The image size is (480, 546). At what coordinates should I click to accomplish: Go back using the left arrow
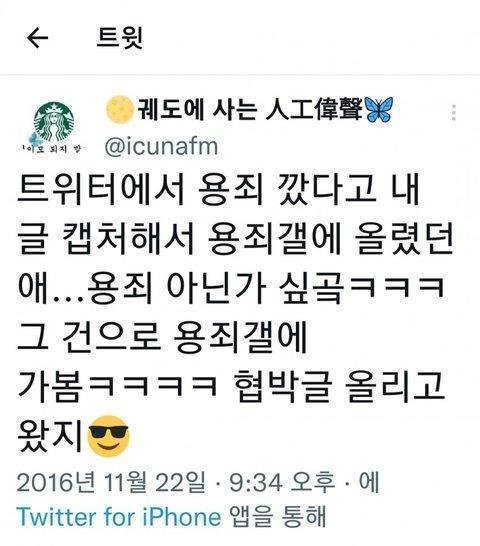tap(37, 38)
